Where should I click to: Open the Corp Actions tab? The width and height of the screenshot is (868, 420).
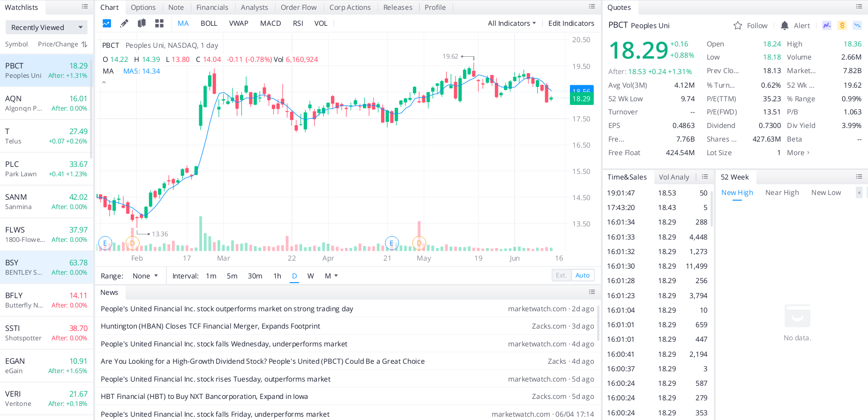[x=350, y=7]
